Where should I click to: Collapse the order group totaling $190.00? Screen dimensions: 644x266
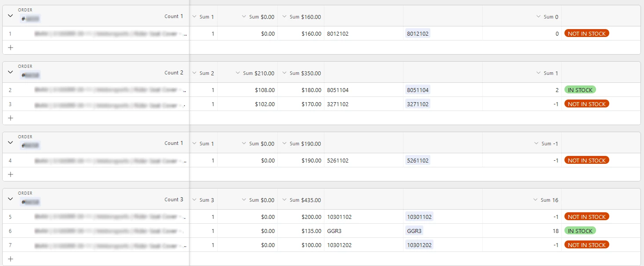pyautogui.click(x=11, y=143)
